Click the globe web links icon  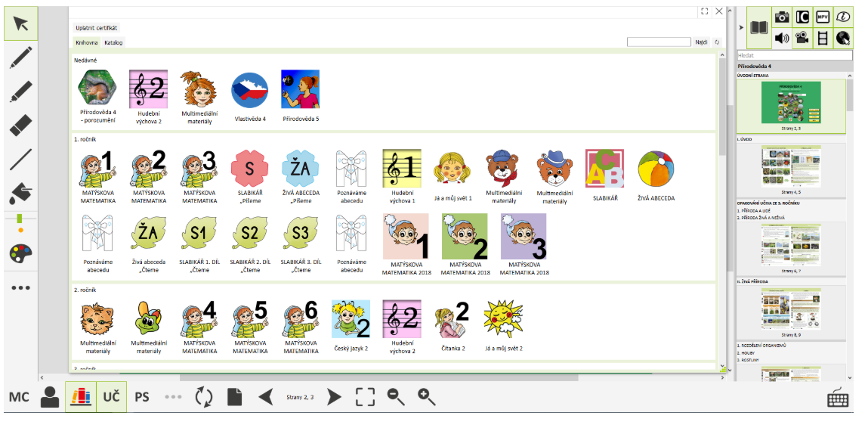tap(843, 38)
